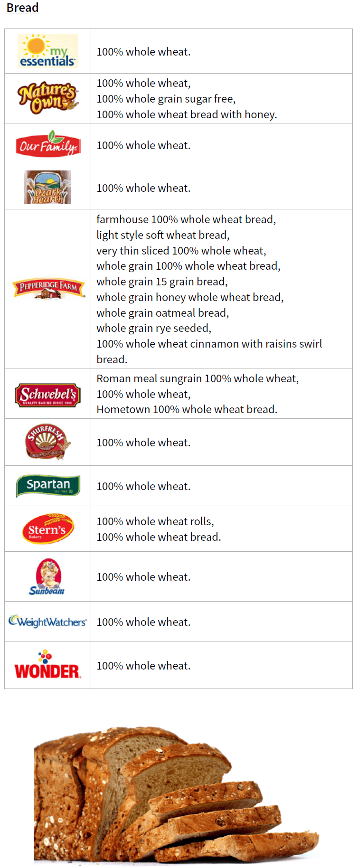This screenshot has width=357, height=868.
Task: Select "Hometown 100% whole wheat bread" text
Action: point(187,409)
